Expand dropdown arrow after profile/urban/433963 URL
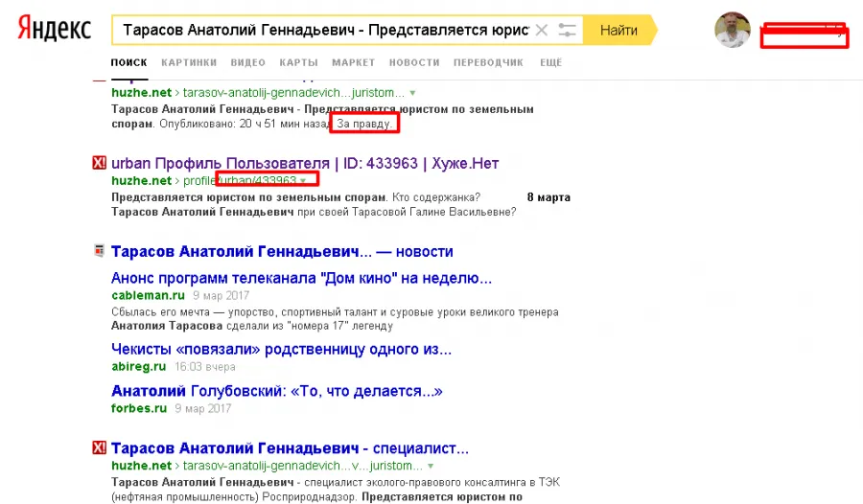 [x=303, y=181]
